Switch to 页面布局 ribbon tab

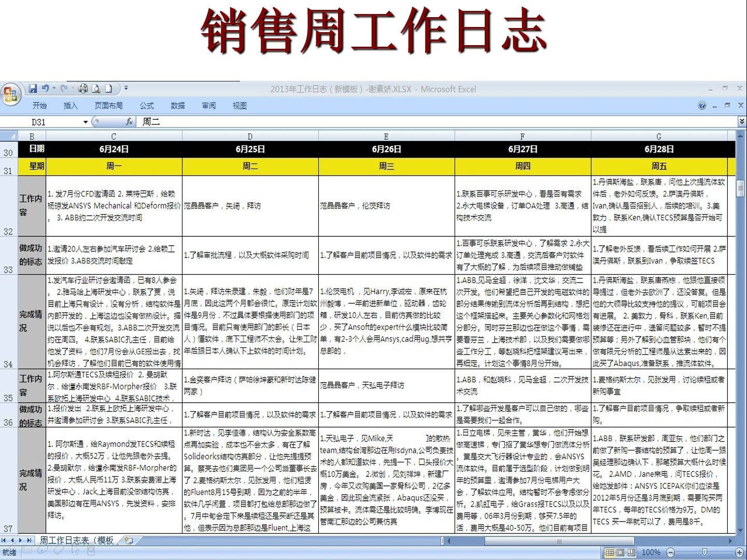coord(108,106)
